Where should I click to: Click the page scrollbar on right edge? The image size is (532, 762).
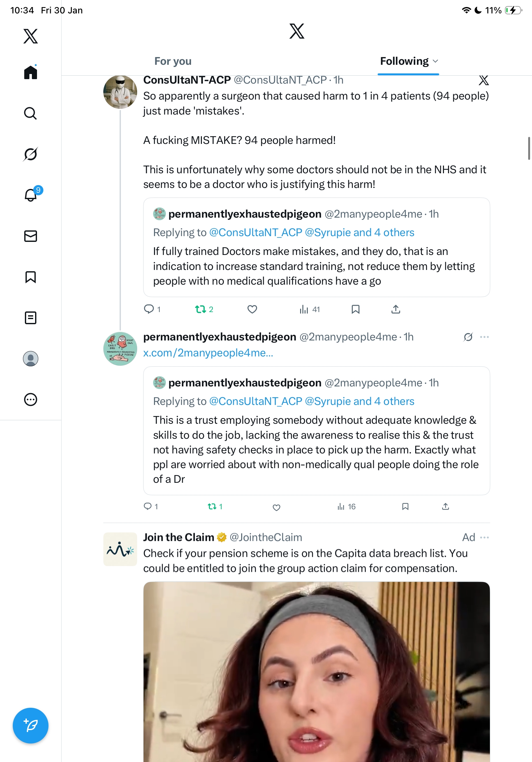tap(529, 148)
